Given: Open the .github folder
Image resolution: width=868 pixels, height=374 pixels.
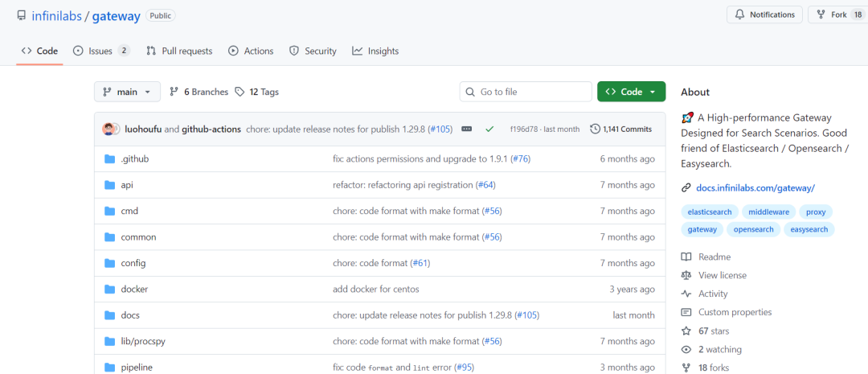Looking at the screenshot, I should [134, 158].
